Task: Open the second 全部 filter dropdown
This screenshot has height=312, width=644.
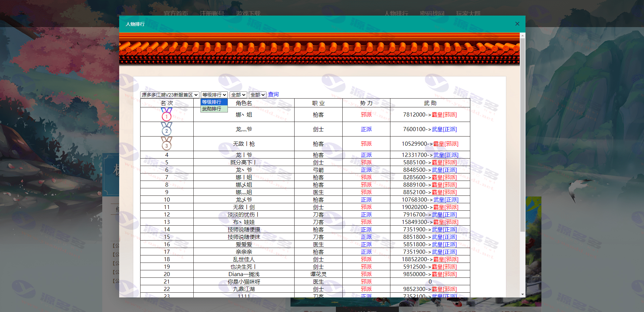Action: pyautogui.click(x=258, y=95)
